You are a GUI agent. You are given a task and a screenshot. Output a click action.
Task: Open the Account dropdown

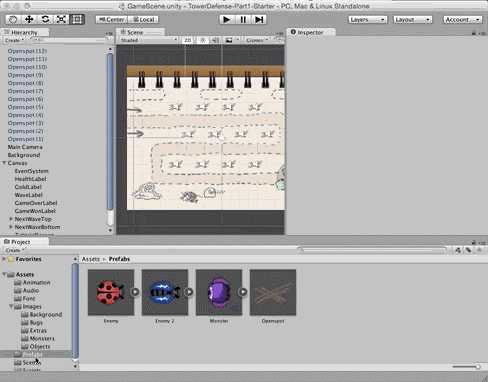462,20
